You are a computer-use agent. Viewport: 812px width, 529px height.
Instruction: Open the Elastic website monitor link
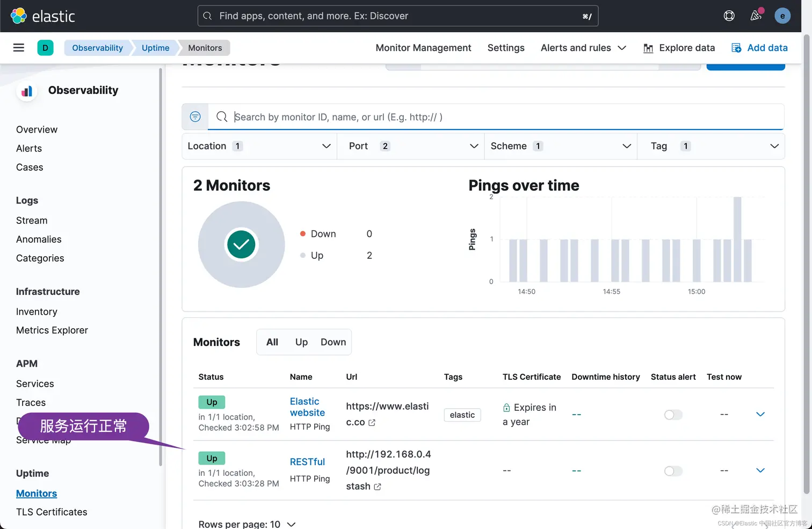[x=307, y=407]
